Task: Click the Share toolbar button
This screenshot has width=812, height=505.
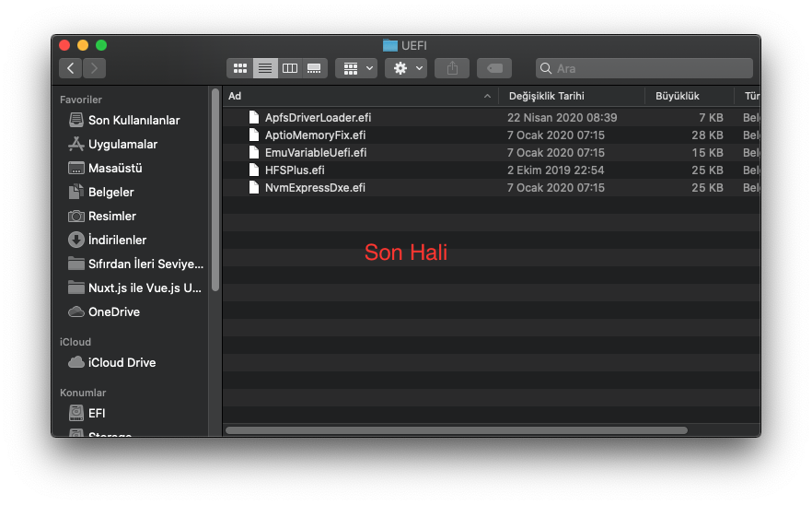Action: (452, 68)
